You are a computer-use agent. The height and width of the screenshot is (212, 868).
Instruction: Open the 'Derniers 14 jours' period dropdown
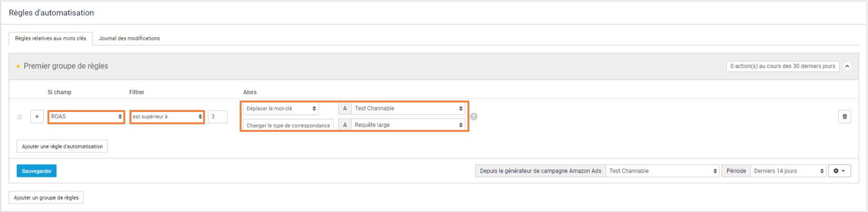click(788, 171)
